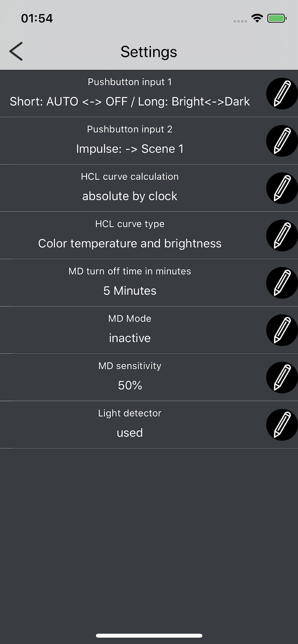Edit the HCL curve type setting
Viewport: 298px width, 644px height.
coord(282,235)
